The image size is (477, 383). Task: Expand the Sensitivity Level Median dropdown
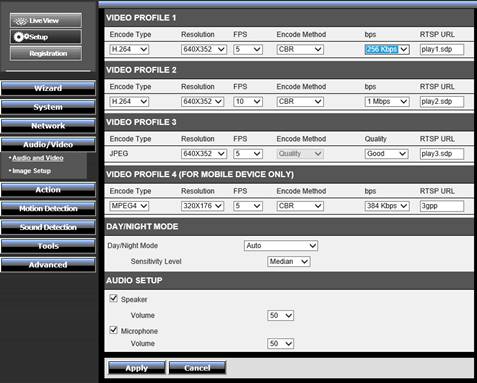(289, 261)
